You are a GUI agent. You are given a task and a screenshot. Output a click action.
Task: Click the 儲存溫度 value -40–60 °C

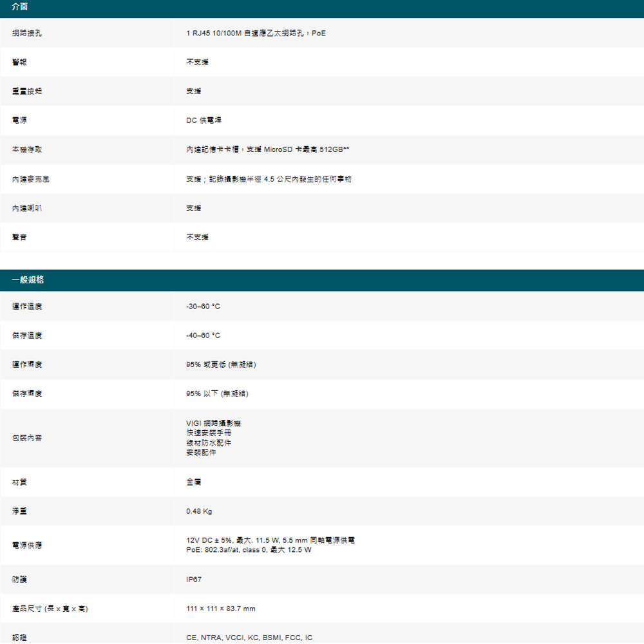click(203, 336)
